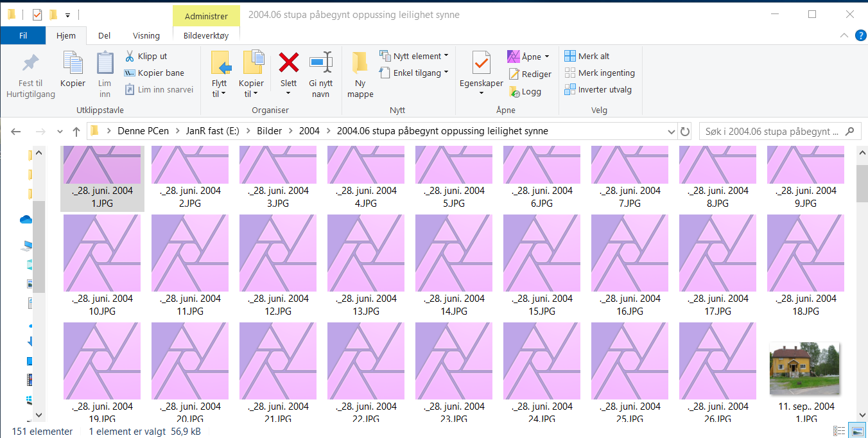Open recent locations dropdown chevron
This screenshot has width=868, height=438.
tap(60, 131)
